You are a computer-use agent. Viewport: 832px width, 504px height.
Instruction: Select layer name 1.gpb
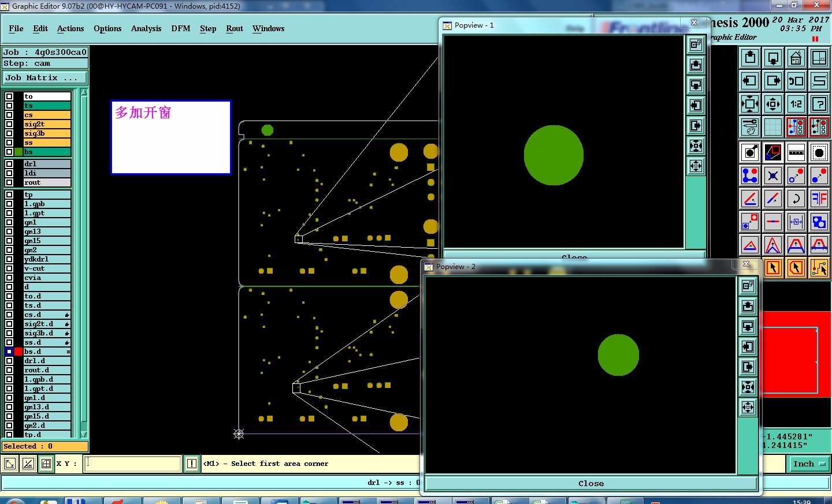tap(47, 204)
